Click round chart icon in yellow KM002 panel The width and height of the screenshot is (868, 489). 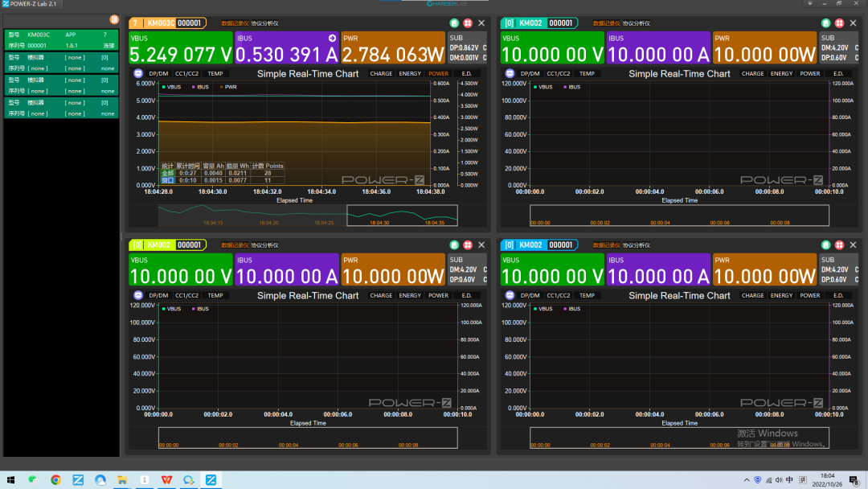(x=138, y=296)
